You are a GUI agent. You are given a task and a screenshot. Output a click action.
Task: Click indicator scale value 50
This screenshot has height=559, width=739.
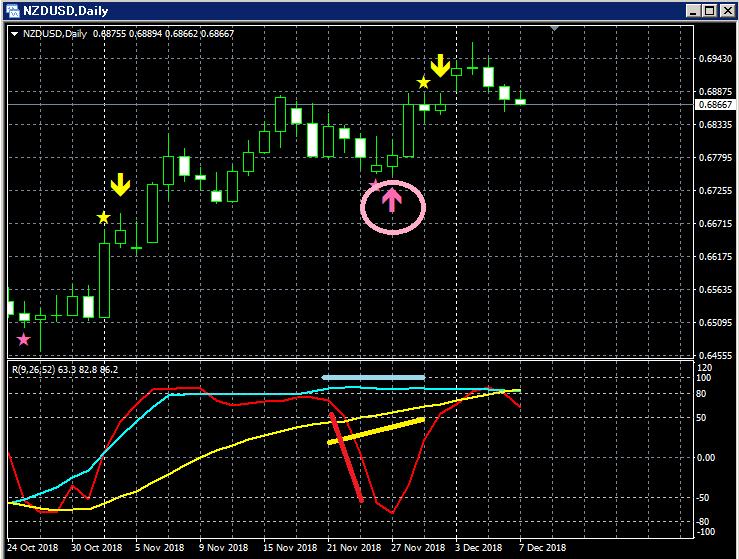coord(701,418)
